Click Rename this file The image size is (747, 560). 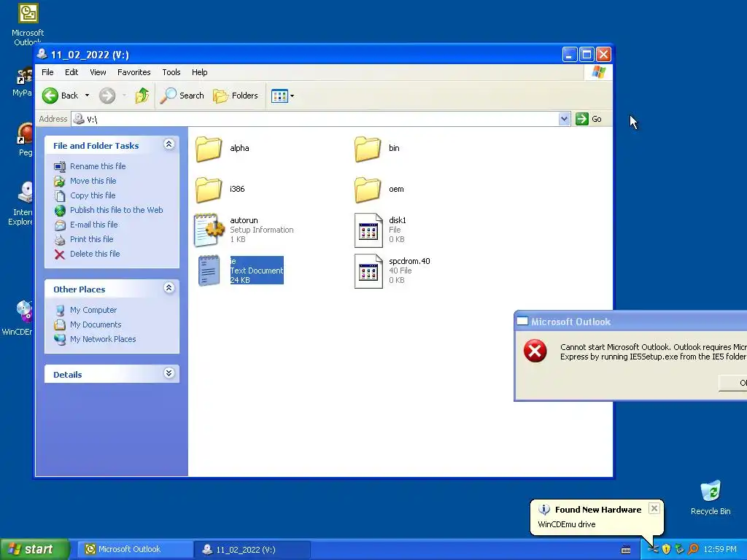point(98,166)
